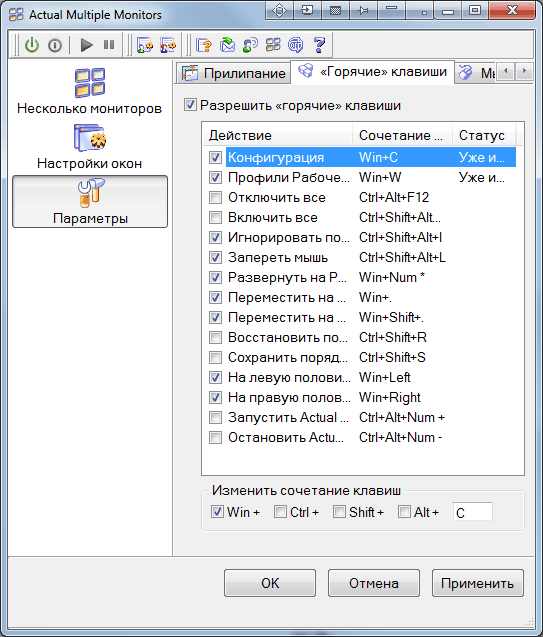
Task: Click the diamond-arrows title bar button
Action: click(279, 10)
